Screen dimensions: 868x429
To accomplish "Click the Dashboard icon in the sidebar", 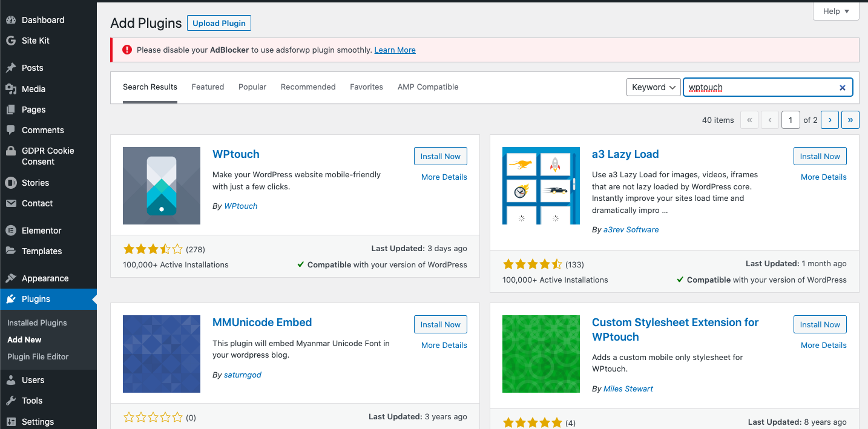I will coord(11,20).
